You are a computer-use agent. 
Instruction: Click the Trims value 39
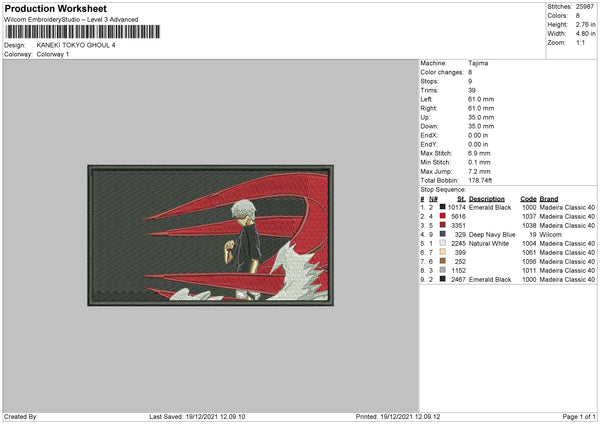(471, 90)
